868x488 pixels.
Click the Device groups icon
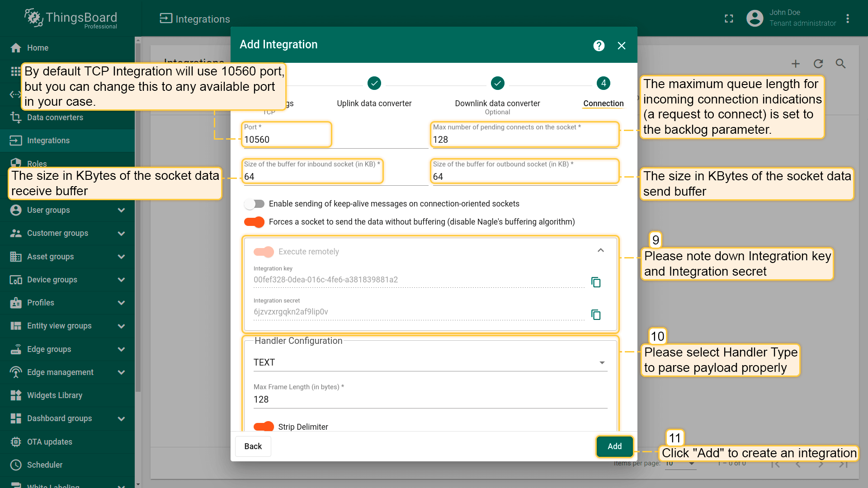click(16, 280)
